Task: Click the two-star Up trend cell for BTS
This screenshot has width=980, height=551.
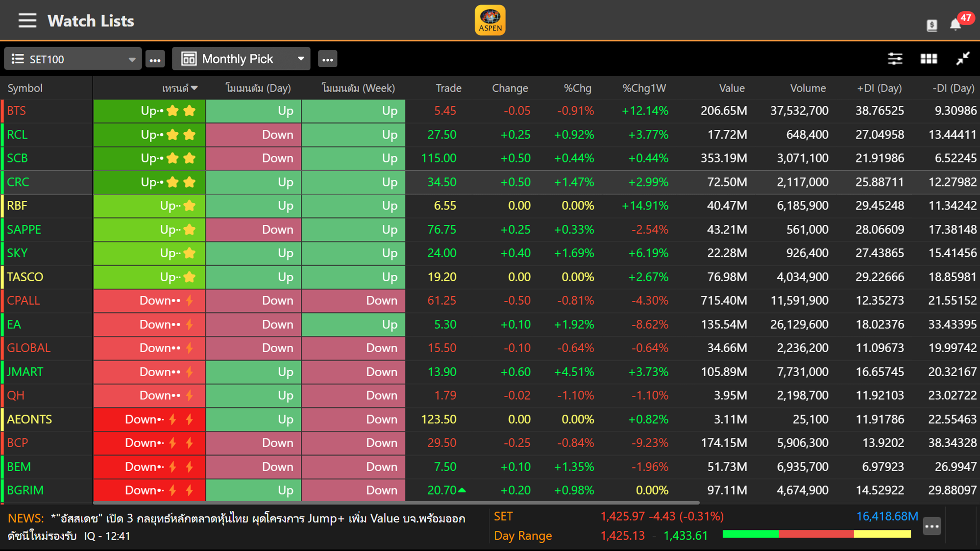Action: [149, 111]
